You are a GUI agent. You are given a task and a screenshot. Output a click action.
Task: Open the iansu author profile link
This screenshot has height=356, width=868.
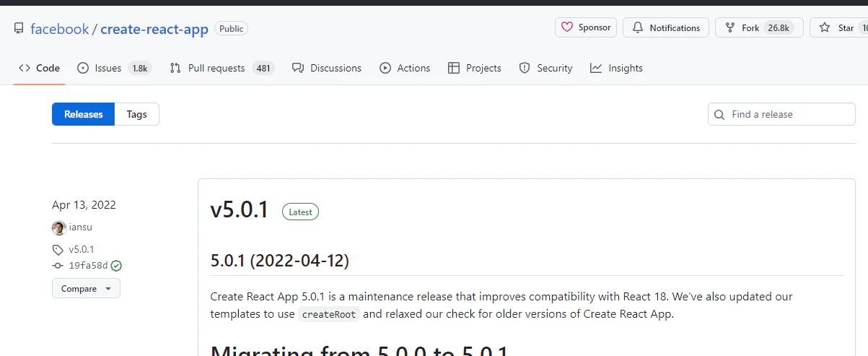coord(81,227)
